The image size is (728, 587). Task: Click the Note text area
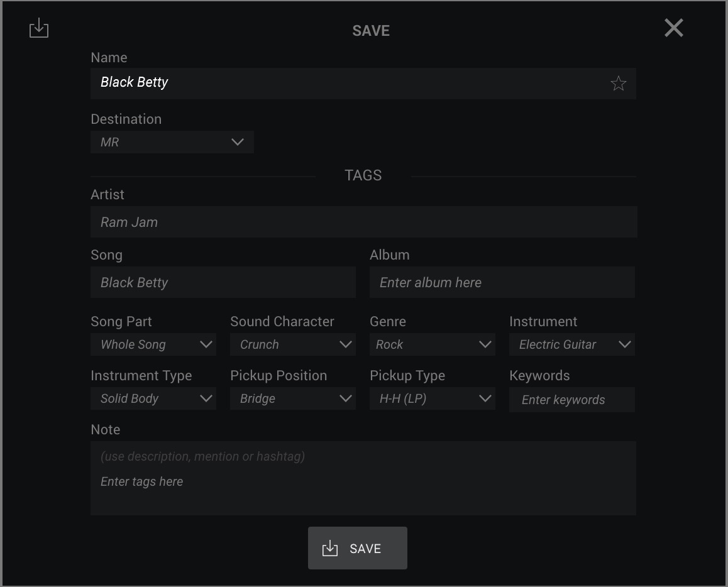point(363,478)
